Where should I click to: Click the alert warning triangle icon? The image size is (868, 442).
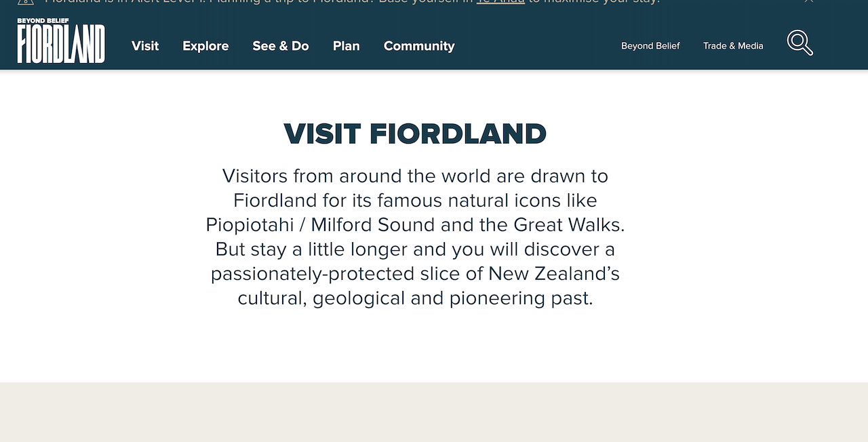[26, 2]
